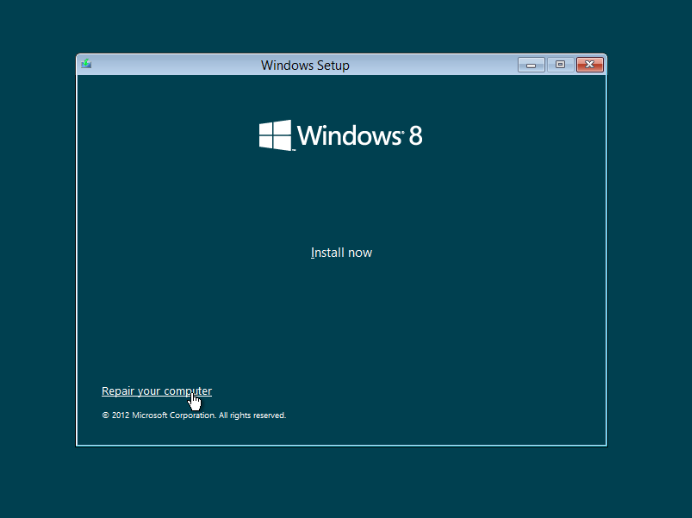Viewport: 692px width, 518px height.
Task: Click the 2012 Microsoft Corporation copyright text
Action: pos(194,415)
